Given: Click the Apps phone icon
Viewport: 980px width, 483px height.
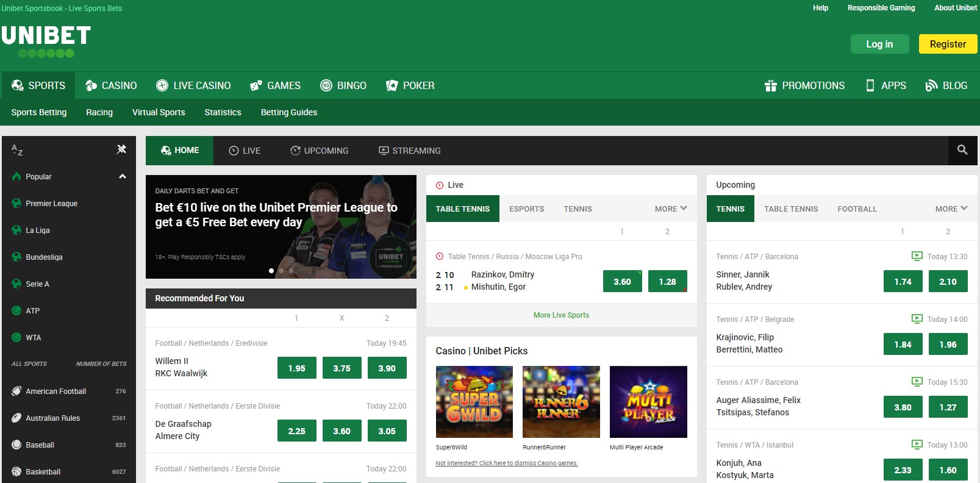Looking at the screenshot, I should 870,85.
